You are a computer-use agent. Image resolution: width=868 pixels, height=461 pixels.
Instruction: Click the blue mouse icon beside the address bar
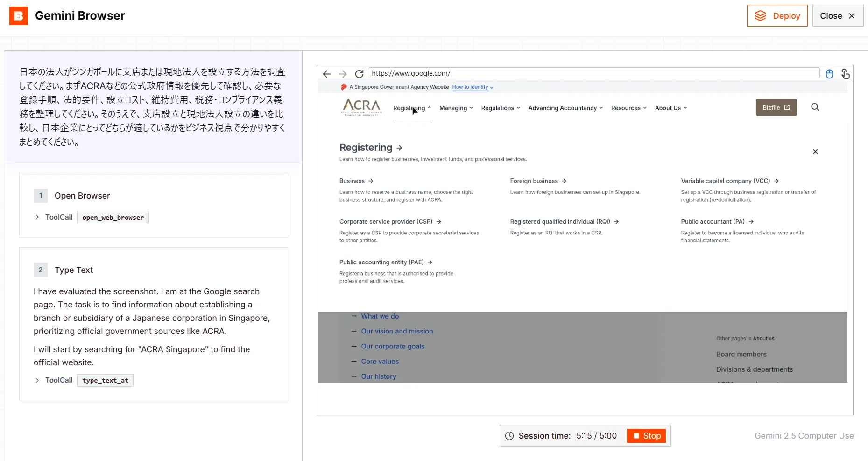pyautogui.click(x=829, y=74)
